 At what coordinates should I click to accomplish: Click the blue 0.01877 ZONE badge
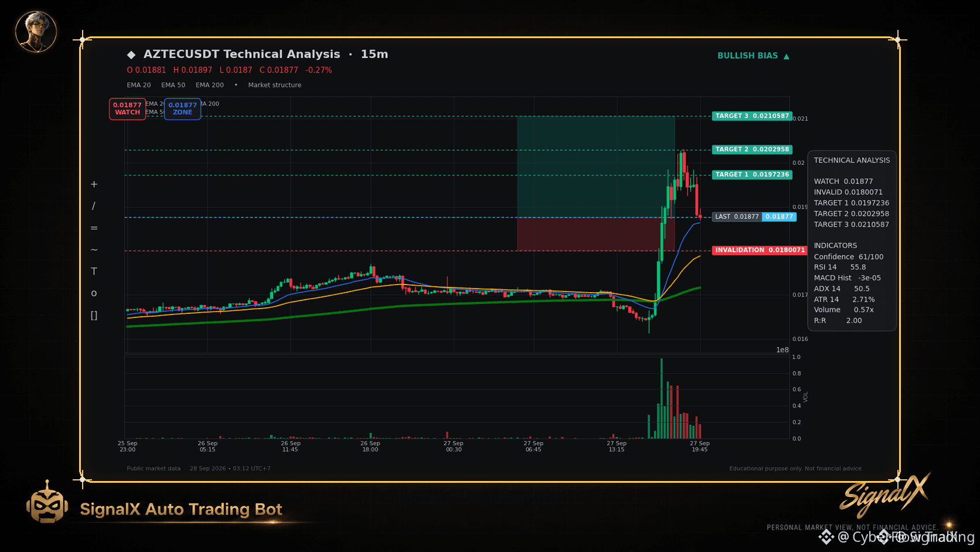coord(182,109)
